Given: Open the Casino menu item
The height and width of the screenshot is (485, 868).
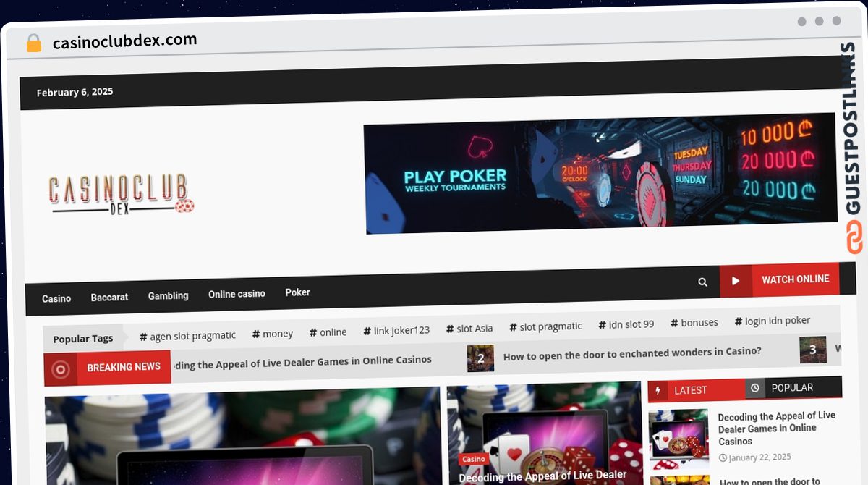Looking at the screenshot, I should point(56,298).
